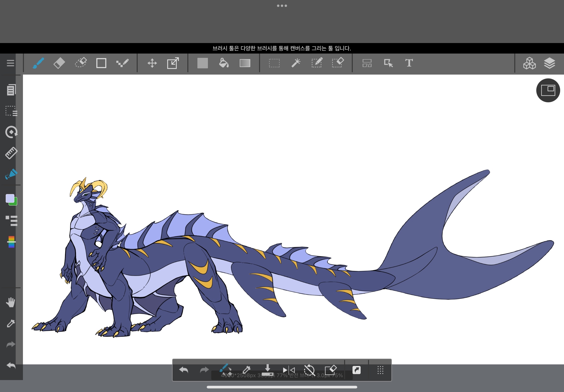Activate the Move tool
Screen dimensions: 564x392
pos(152,63)
